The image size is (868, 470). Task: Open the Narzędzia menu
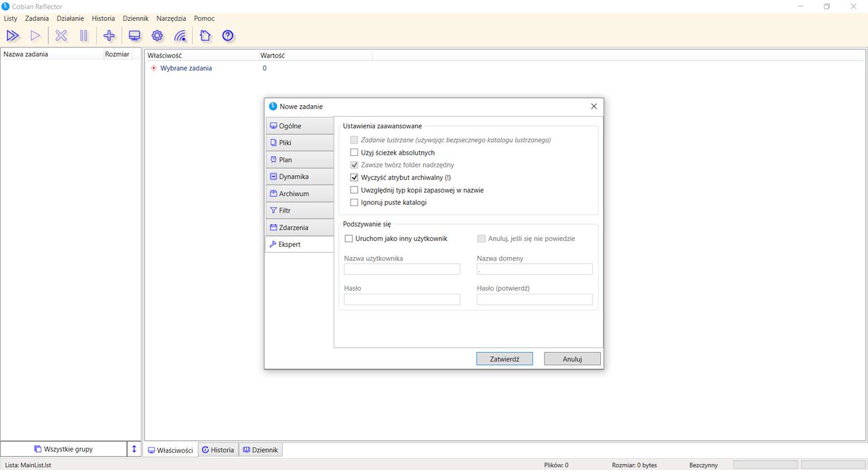[x=171, y=18]
